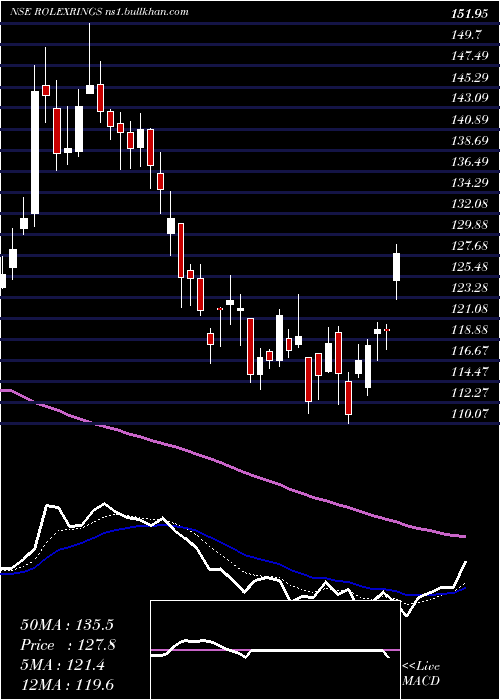Select the 145.29 price level label
The image size is (500, 700).
coord(469,78)
